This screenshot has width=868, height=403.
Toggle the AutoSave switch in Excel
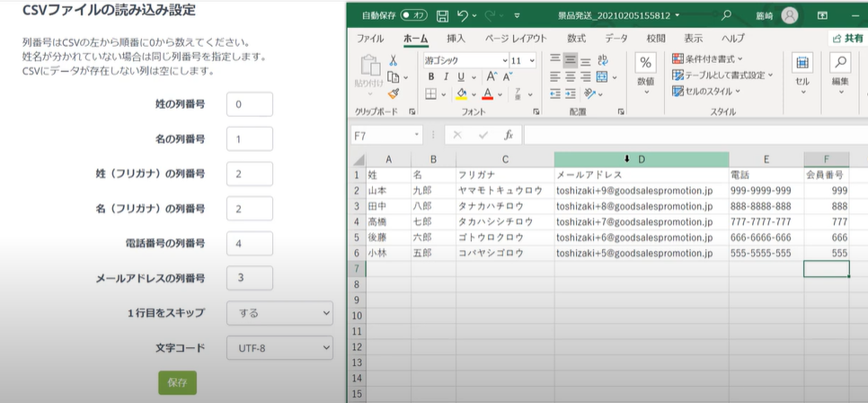[414, 15]
